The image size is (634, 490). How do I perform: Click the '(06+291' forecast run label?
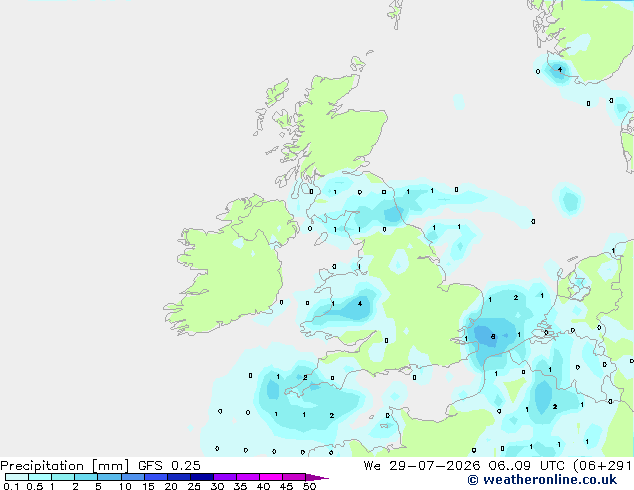(602, 466)
